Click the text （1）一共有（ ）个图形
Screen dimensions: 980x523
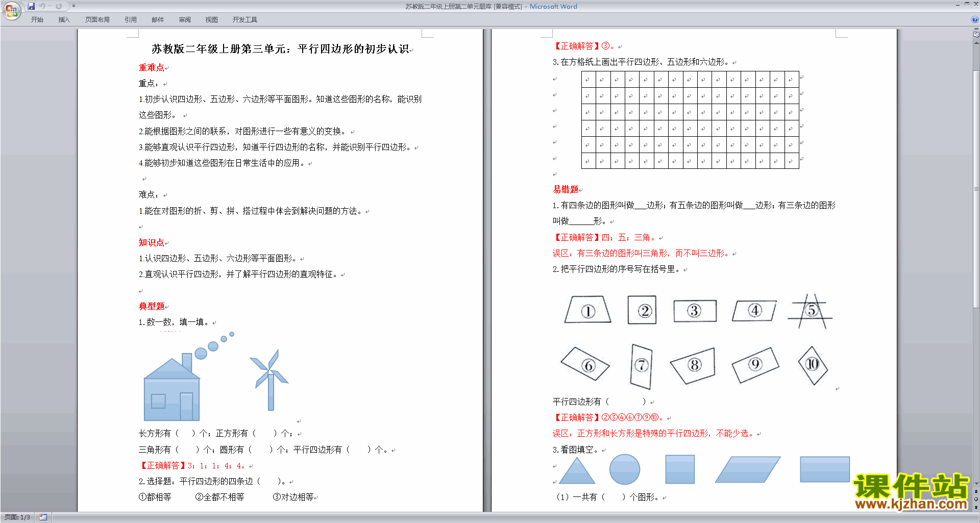tap(607, 497)
